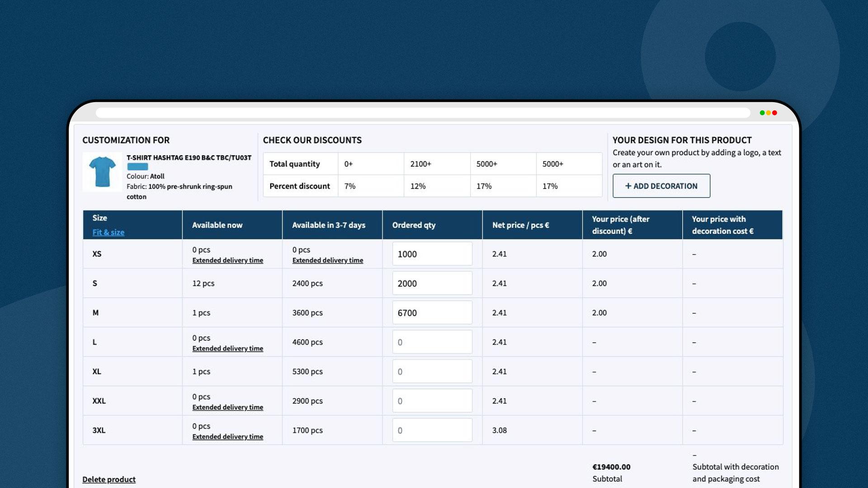Viewport: 868px width, 488px height.
Task: Click the €19400.00 subtotal amount
Action: pyautogui.click(x=611, y=467)
